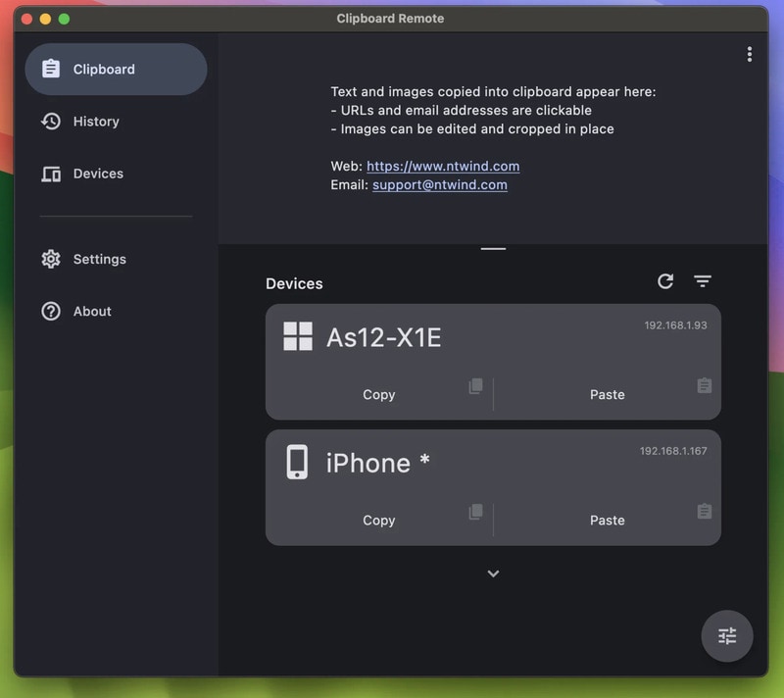Click the phone icon beside iPhone
The image size is (784, 698).
297,462
